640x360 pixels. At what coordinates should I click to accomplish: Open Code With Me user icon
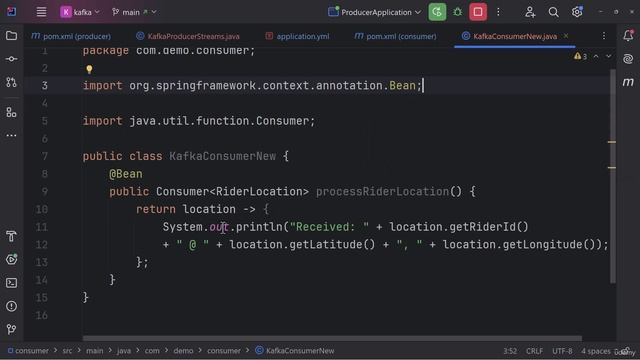click(x=530, y=12)
